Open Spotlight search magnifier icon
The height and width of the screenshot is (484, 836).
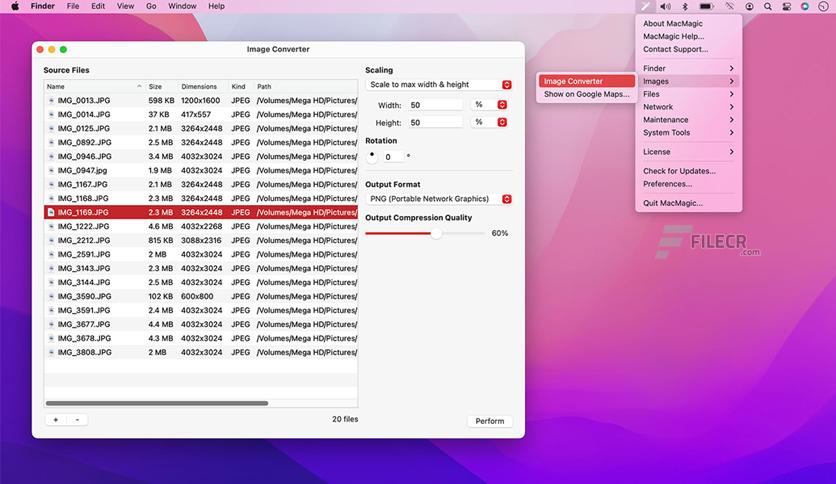click(767, 6)
